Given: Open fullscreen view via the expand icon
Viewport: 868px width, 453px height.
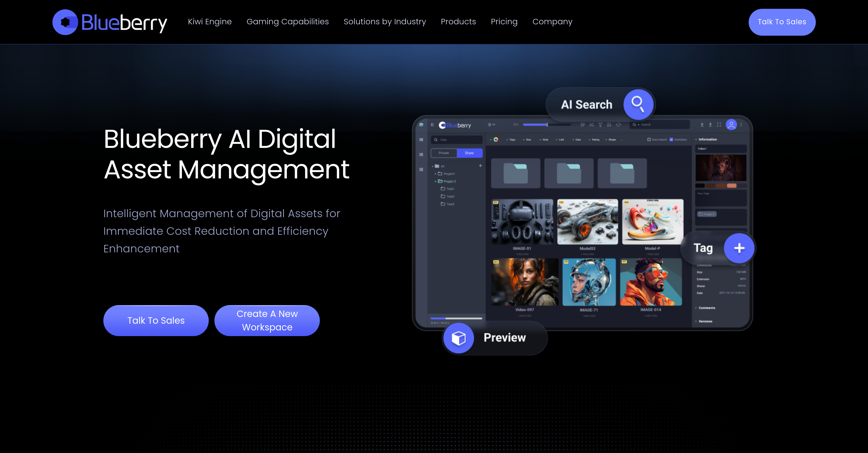Looking at the screenshot, I should 719,124.
